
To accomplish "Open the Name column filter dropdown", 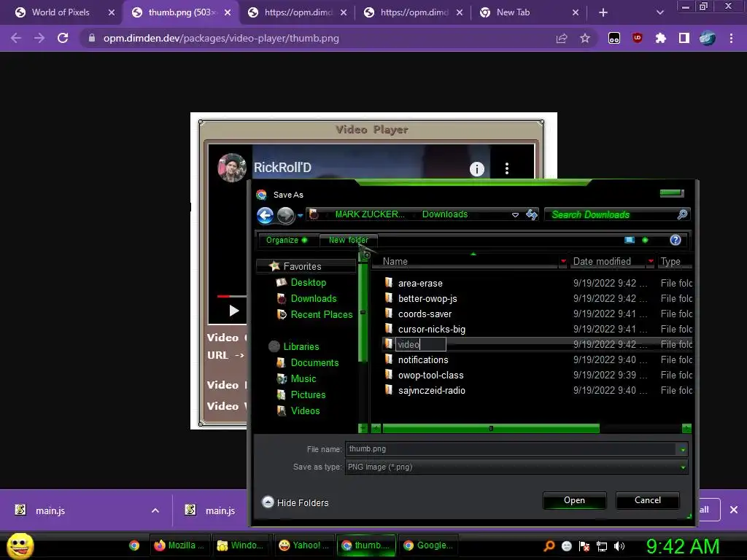I will pos(563,261).
